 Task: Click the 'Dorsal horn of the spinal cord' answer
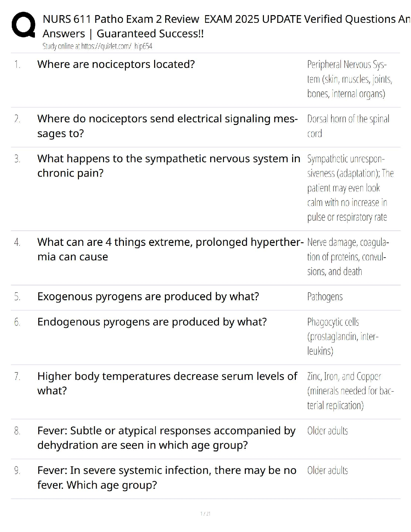pyautogui.click(x=348, y=126)
